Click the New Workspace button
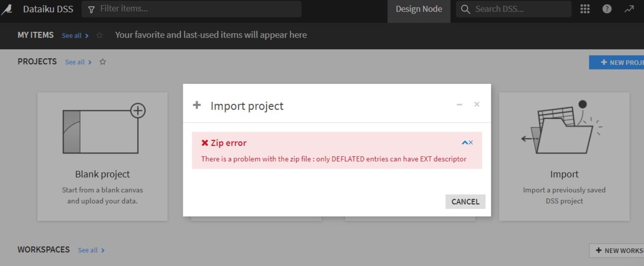The image size is (644, 266). coord(617,251)
